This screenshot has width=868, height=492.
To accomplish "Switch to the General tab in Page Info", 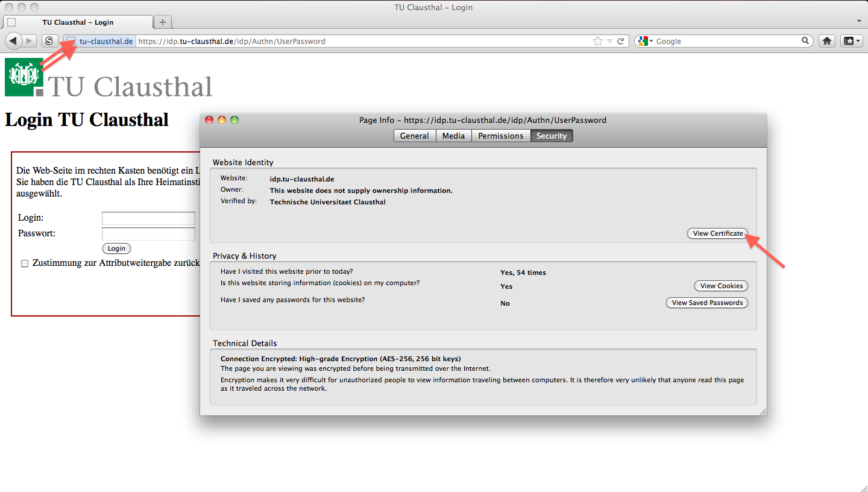I will coord(414,136).
